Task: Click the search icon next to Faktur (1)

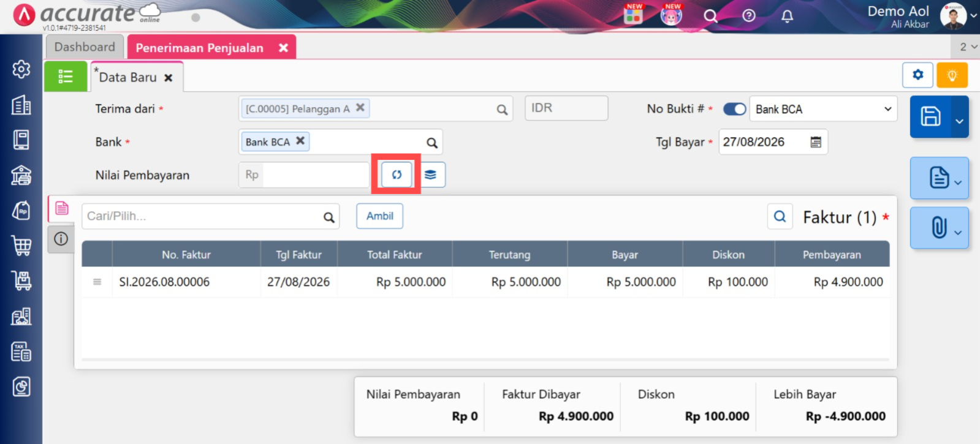Action: (780, 216)
